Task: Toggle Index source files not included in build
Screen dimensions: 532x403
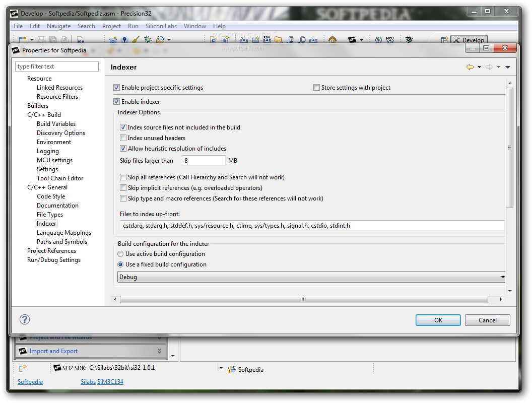Action: point(123,127)
